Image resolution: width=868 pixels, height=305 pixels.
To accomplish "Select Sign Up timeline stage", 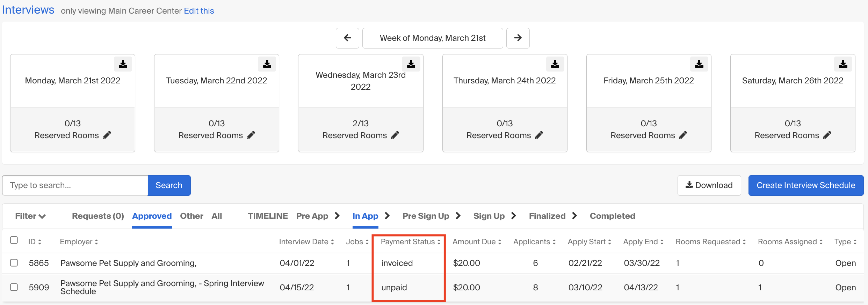I will tap(489, 216).
